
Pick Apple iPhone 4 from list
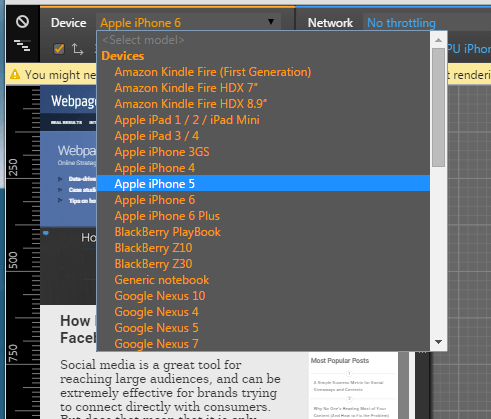(263, 168)
